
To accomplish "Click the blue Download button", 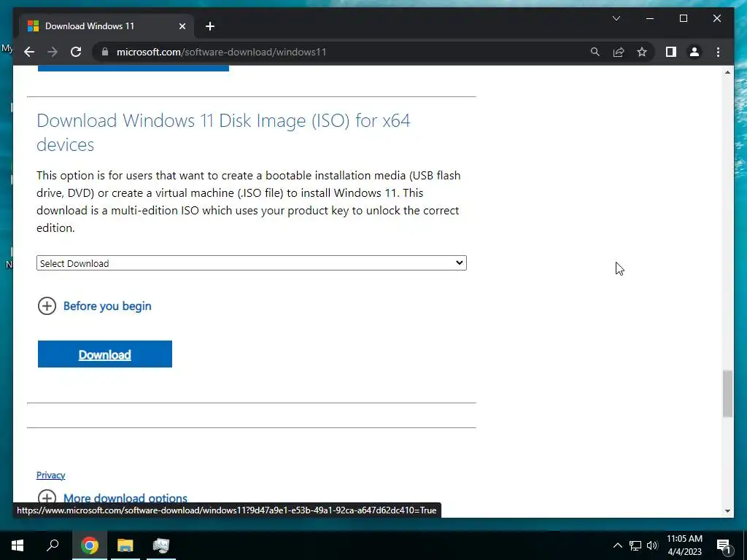I will (105, 354).
